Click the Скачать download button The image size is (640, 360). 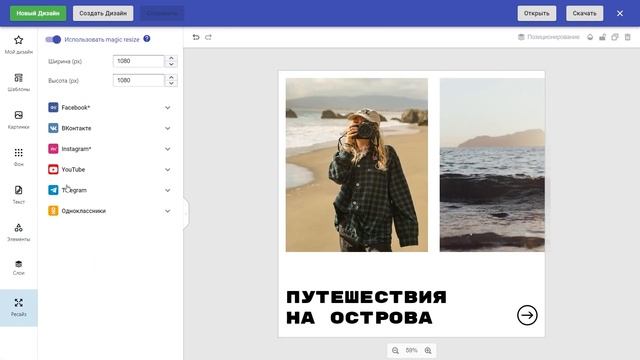[584, 13]
